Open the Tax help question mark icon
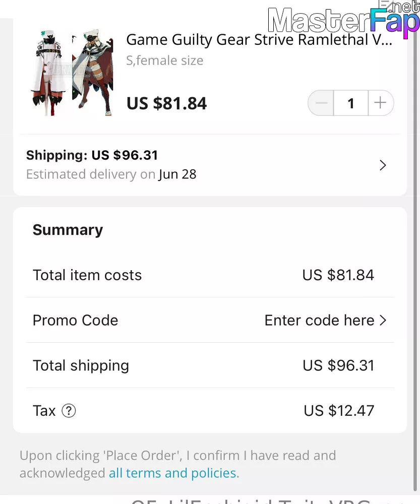 pyautogui.click(x=69, y=410)
